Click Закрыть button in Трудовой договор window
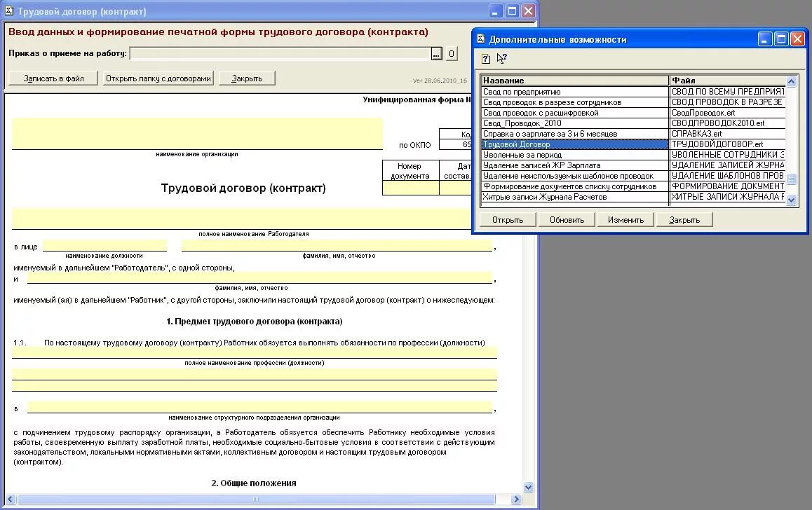 coord(247,78)
